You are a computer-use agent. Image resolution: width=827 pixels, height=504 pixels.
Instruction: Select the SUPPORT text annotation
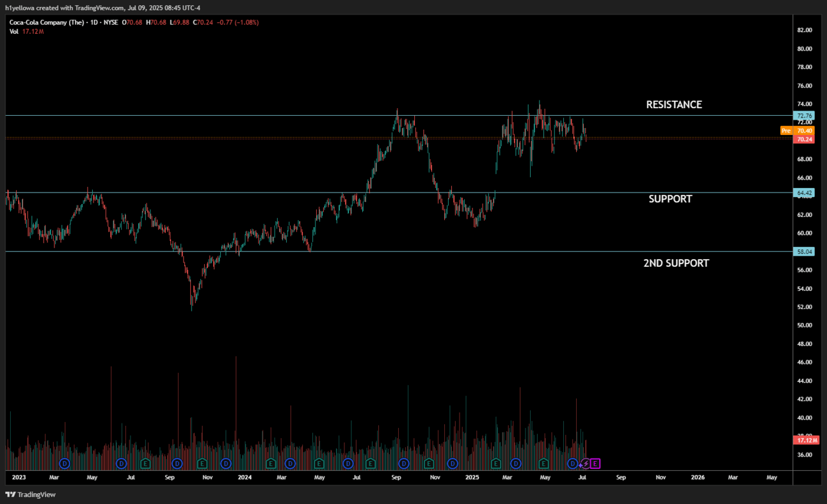pos(670,199)
